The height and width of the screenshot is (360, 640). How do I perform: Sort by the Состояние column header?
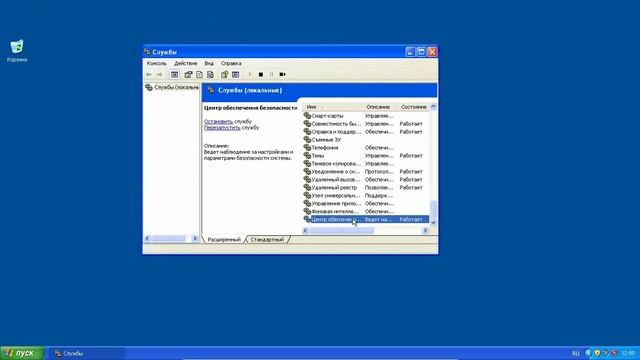413,107
